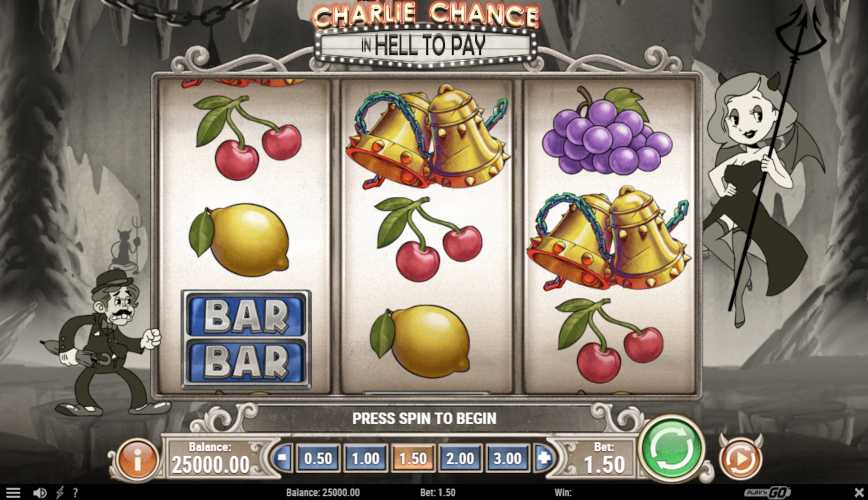Image resolution: width=868 pixels, height=500 pixels.
Task: Click the Charlie Chance Hell to Pay title sign
Action: click(x=425, y=33)
